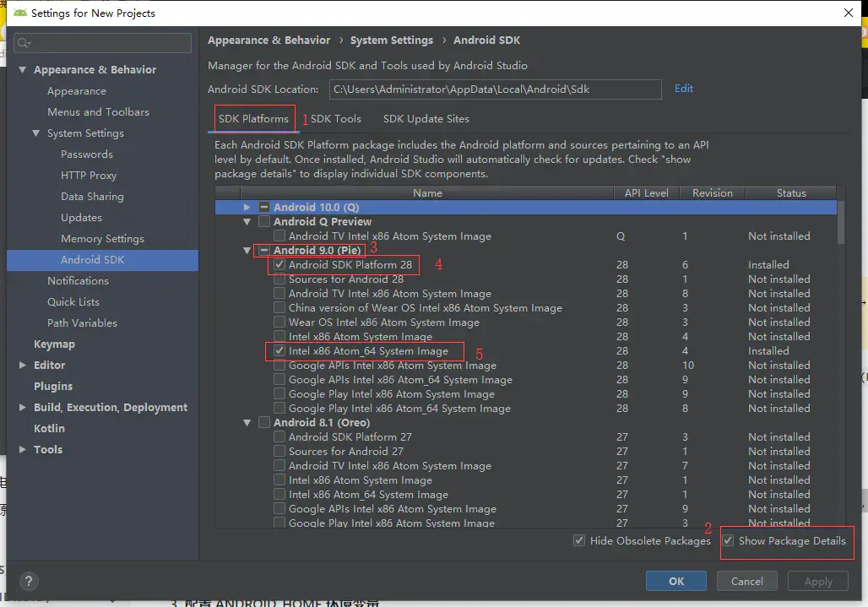Click the Android SDK Location path field
Image resolution: width=868 pixels, height=607 pixels.
495,89
